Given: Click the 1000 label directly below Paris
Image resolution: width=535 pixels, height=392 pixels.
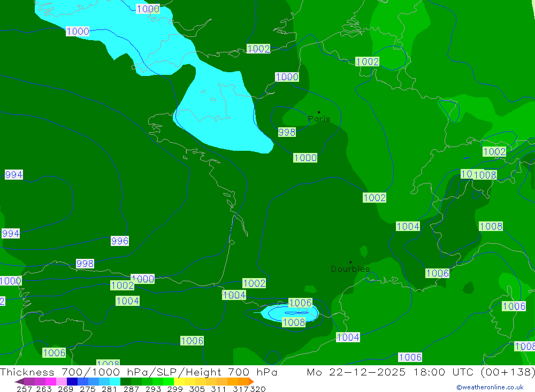Looking at the screenshot, I should click(305, 158).
